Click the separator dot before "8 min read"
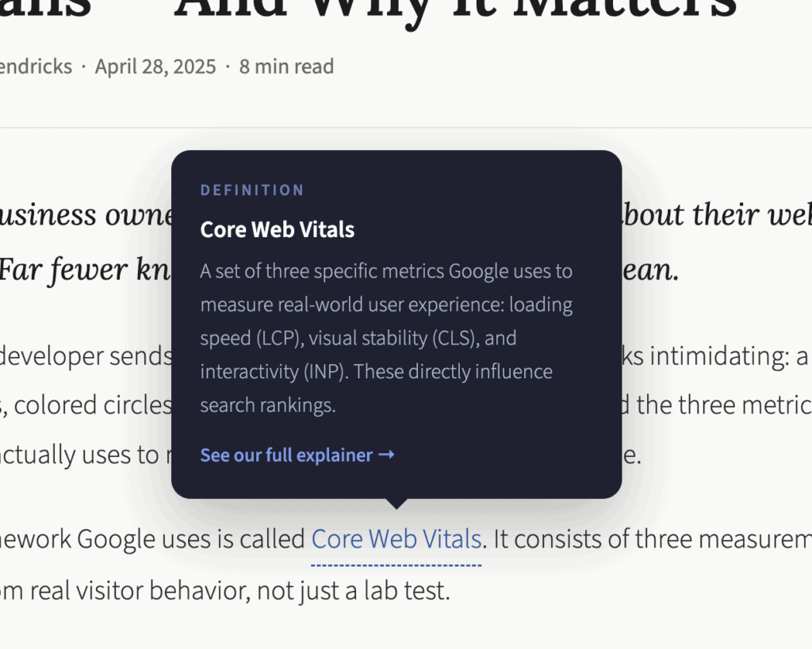Viewport: 812px width, 649px height. click(228, 67)
